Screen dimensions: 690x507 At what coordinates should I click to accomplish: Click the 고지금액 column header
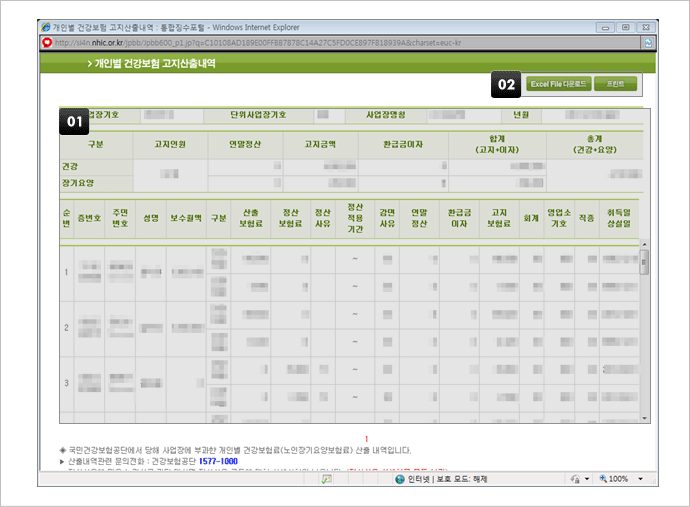click(320, 144)
